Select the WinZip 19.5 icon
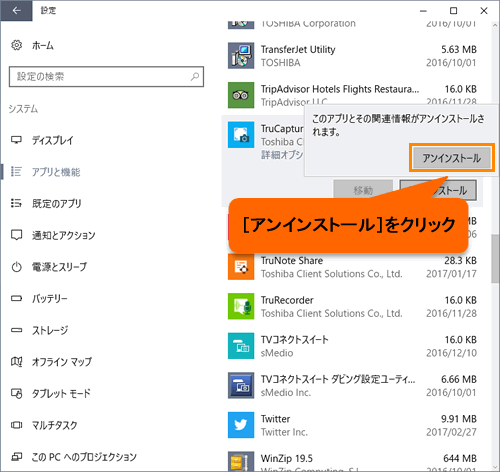Image resolution: width=500 pixels, height=472 pixels. click(x=241, y=462)
